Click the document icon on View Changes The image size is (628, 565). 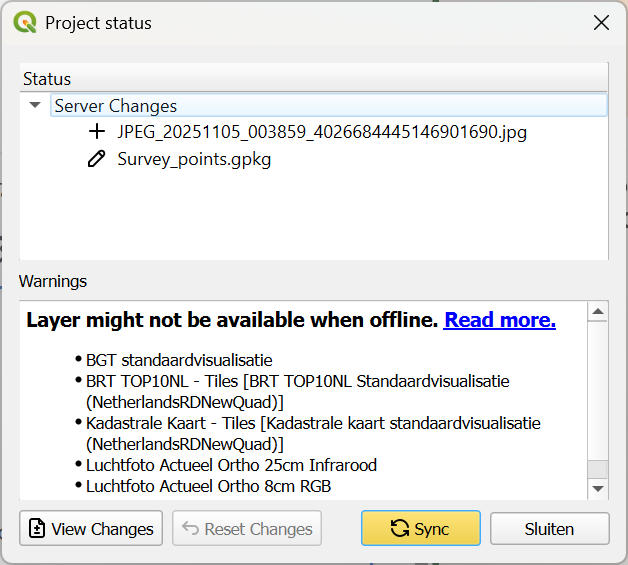point(38,529)
